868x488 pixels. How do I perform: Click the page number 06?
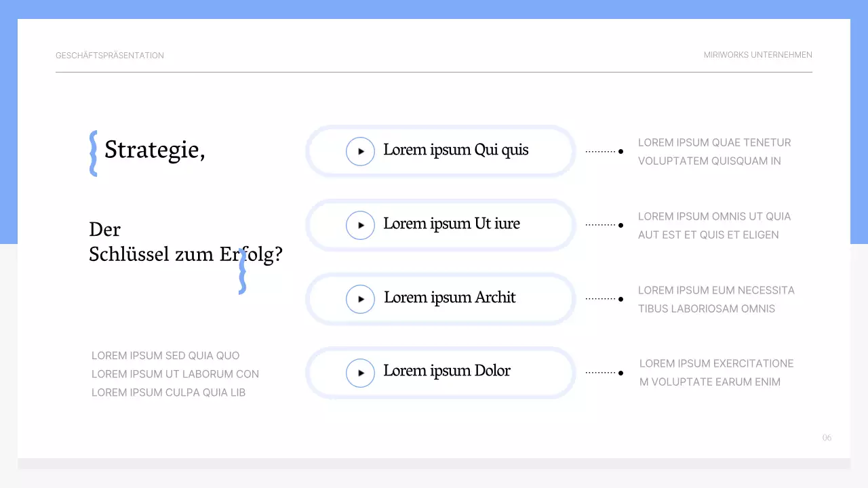pos(827,438)
